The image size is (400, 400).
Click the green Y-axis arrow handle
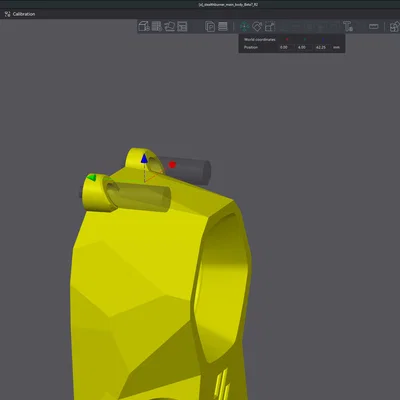tap(91, 178)
